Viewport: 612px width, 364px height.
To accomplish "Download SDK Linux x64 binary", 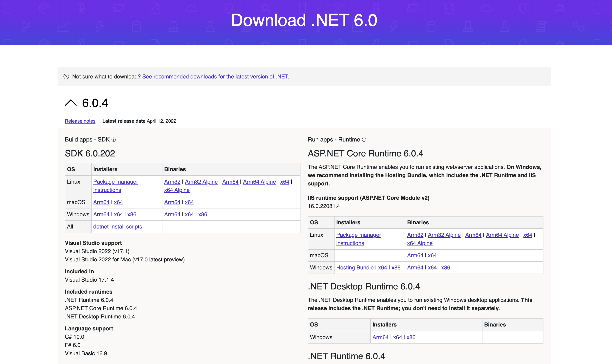I will [x=285, y=182].
